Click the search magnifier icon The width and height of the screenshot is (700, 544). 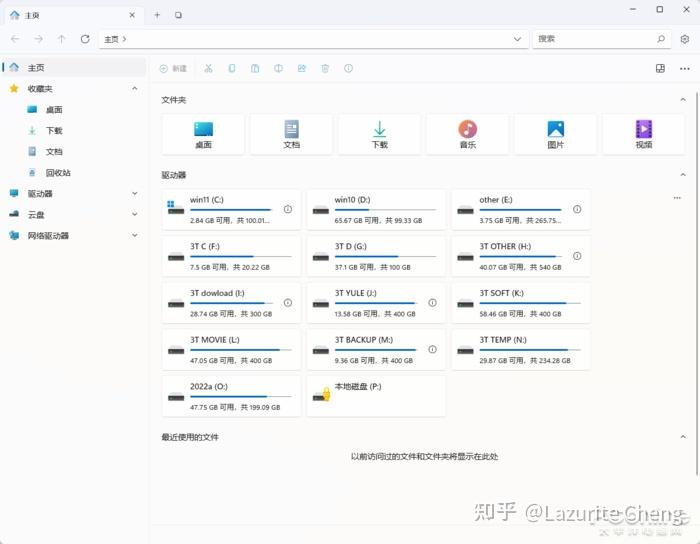661,39
